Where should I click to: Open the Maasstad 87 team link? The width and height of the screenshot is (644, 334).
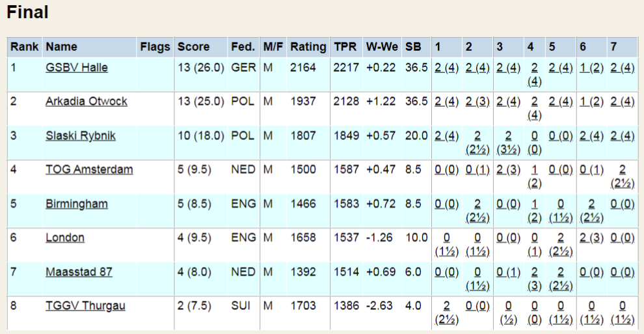pos(79,272)
